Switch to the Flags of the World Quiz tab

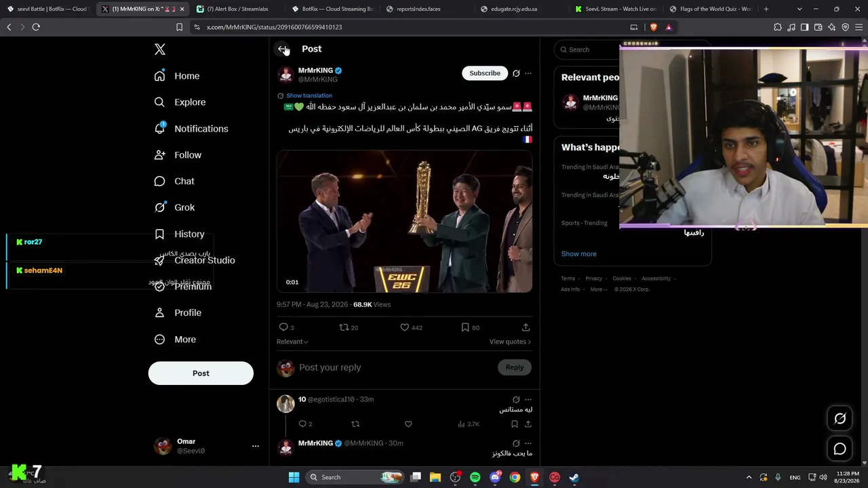click(710, 9)
